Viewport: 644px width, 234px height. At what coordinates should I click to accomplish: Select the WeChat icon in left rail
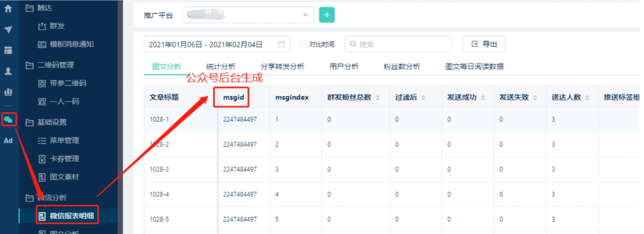click(x=8, y=119)
